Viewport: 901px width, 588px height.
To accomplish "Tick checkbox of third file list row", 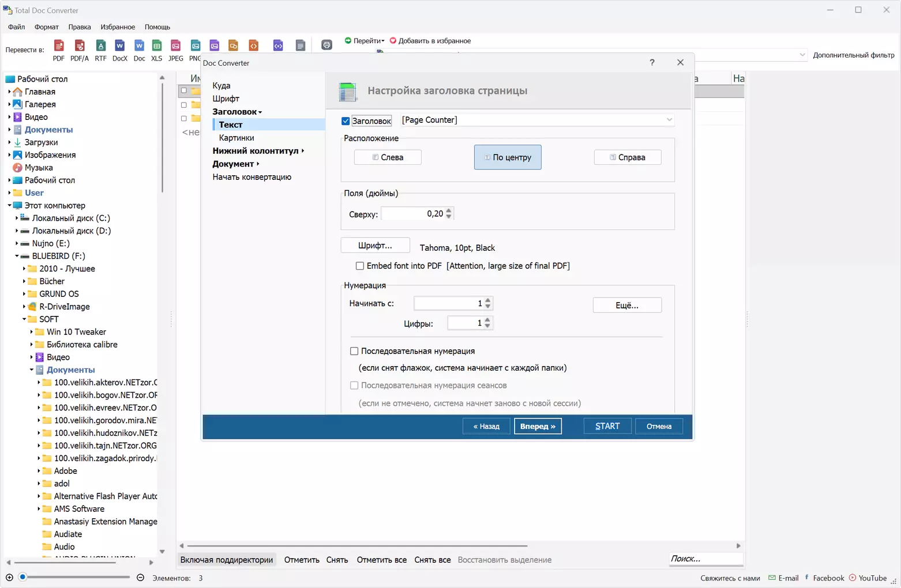I will [x=184, y=118].
